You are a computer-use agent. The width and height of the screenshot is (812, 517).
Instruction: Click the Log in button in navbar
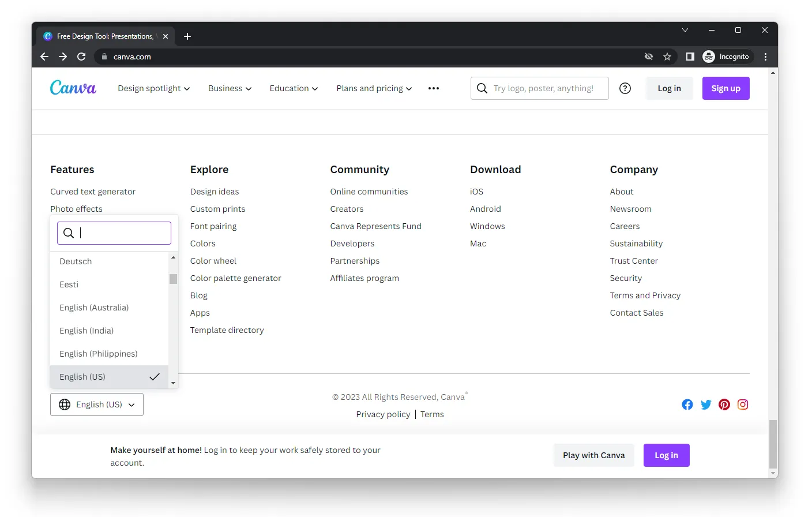click(x=670, y=88)
